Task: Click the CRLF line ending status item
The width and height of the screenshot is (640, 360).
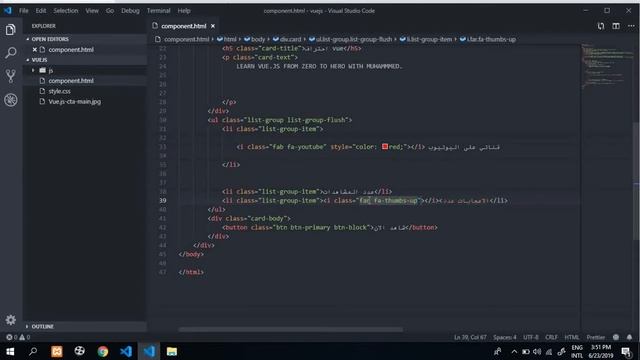Action: tap(551, 338)
